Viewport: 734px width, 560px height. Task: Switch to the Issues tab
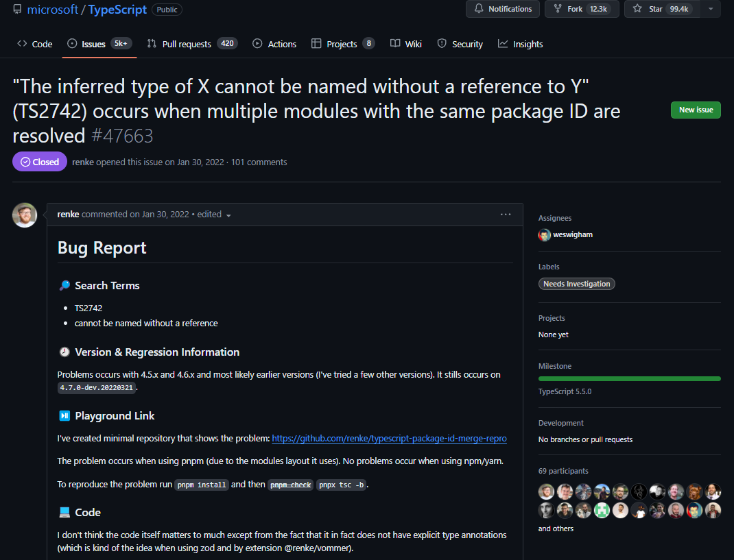click(99, 44)
